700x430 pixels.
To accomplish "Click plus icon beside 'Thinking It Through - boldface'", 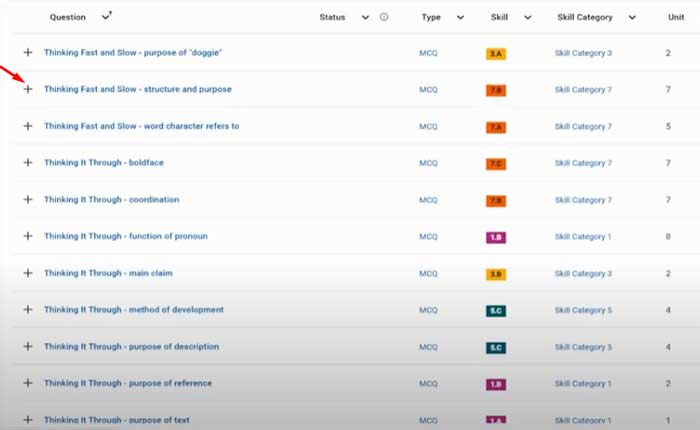I will point(28,163).
